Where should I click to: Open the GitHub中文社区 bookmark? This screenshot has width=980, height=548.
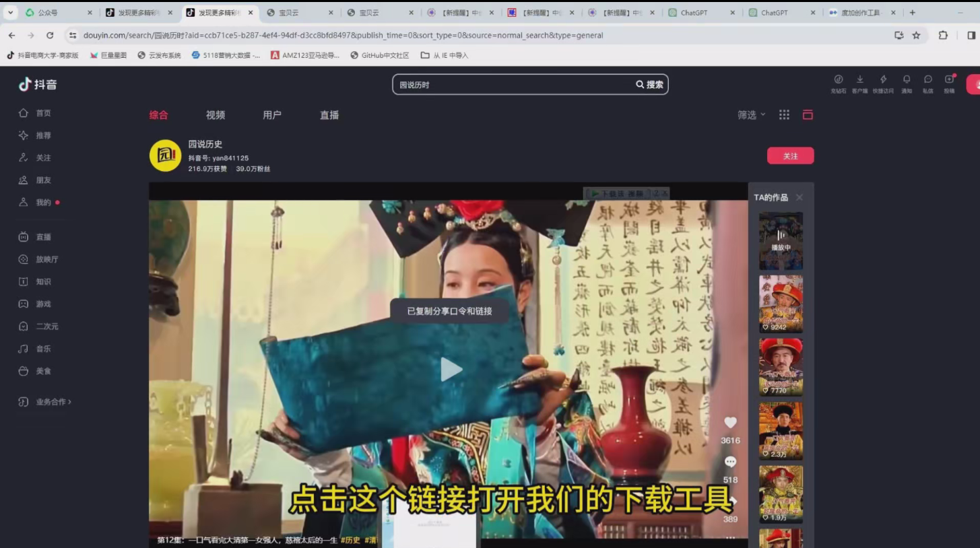380,55
